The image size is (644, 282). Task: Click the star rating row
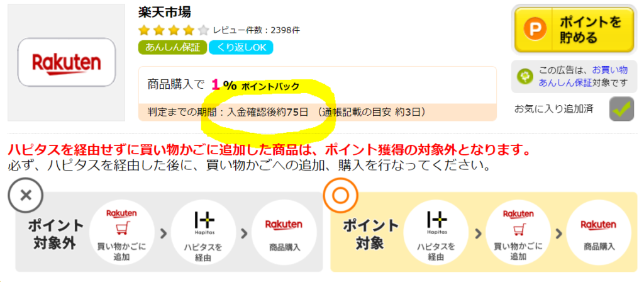click(x=174, y=30)
